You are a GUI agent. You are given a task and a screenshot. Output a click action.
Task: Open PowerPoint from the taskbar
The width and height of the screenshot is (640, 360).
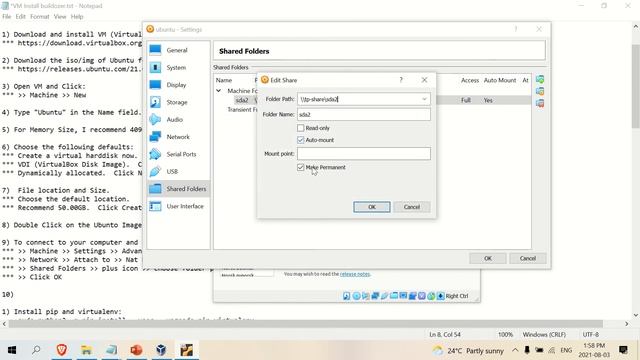(136, 350)
